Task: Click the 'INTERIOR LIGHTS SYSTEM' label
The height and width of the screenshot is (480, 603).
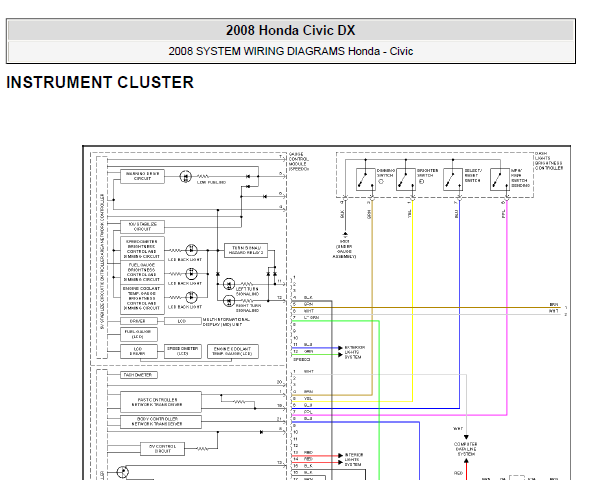Action: click(354, 460)
